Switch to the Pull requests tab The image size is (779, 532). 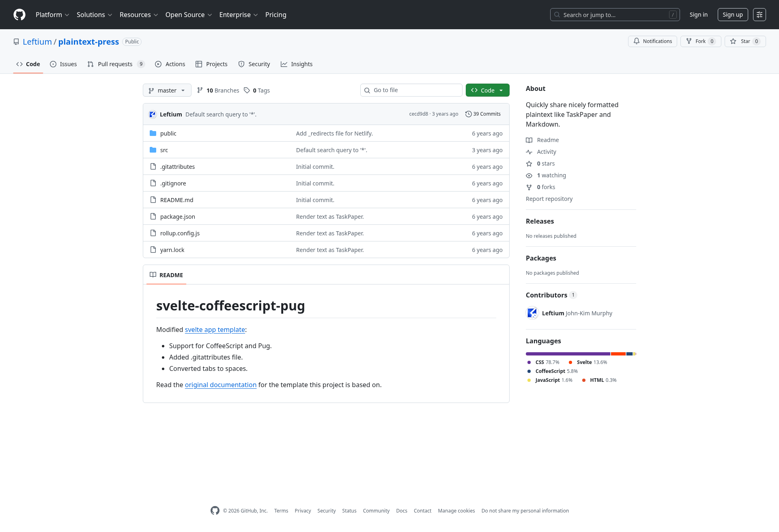click(x=116, y=64)
